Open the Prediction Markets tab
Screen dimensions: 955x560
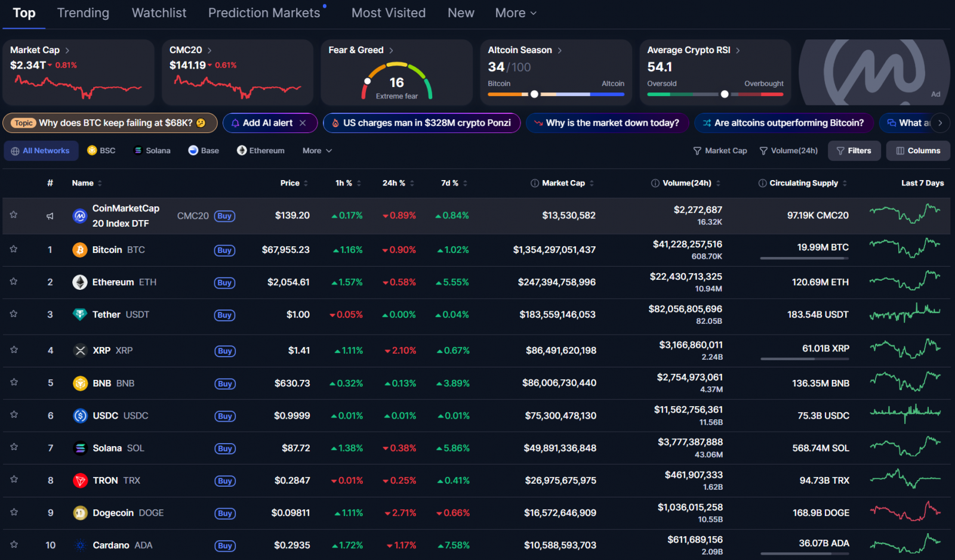(x=264, y=13)
